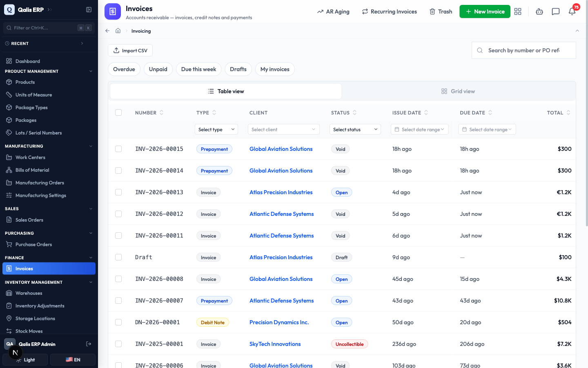Image resolution: width=588 pixels, height=368 pixels.
Task: Go back using the arrow icon
Action: pos(107,31)
